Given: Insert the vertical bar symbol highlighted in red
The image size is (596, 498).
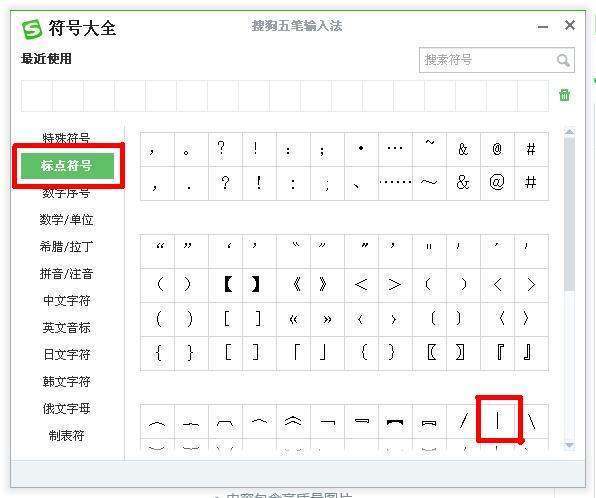Looking at the screenshot, I should click(x=498, y=421).
